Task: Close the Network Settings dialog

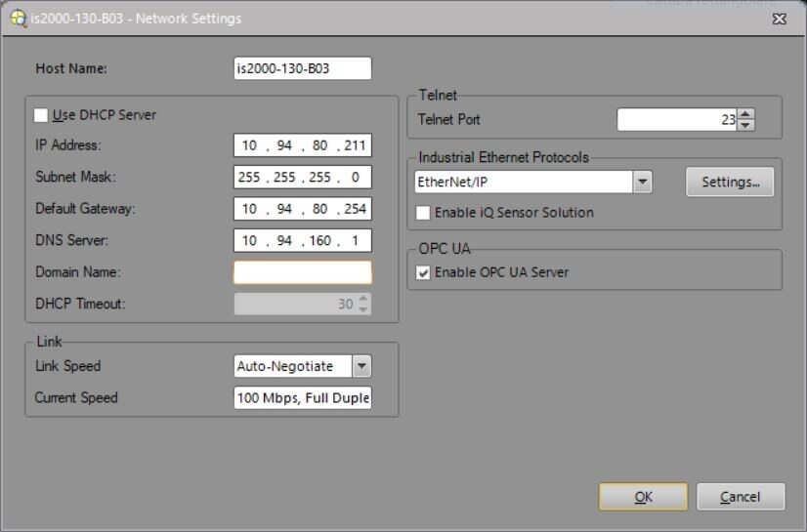Action: [779, 19]
